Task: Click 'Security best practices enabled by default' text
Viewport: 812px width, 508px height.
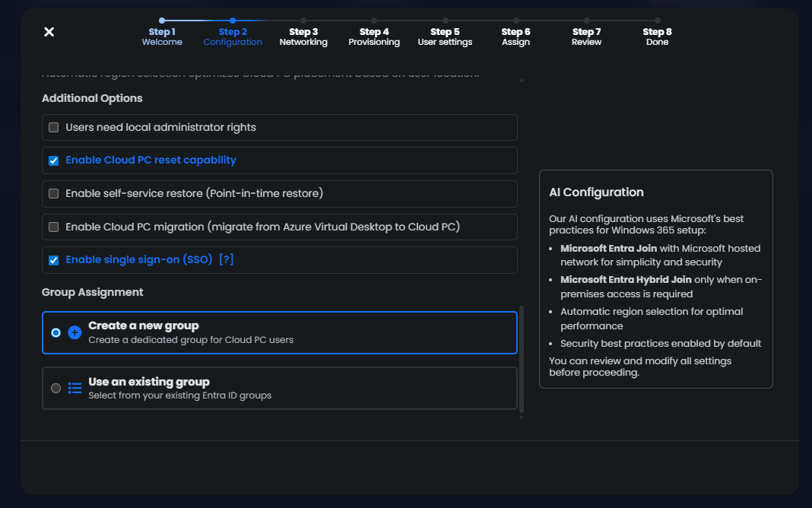Action: pyautogui.click(x=661, y=343)
